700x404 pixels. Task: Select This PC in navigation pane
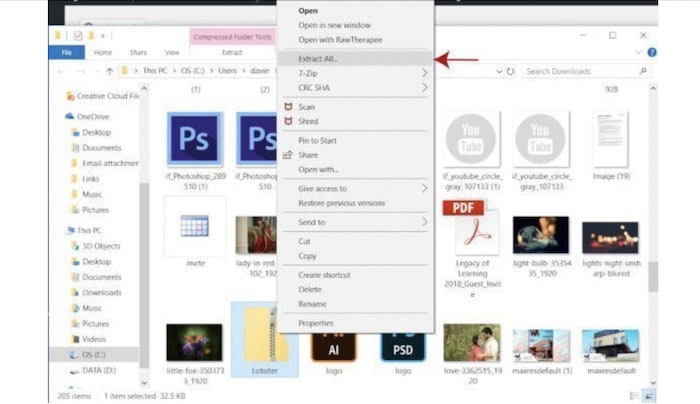click(x=84, y=230)
